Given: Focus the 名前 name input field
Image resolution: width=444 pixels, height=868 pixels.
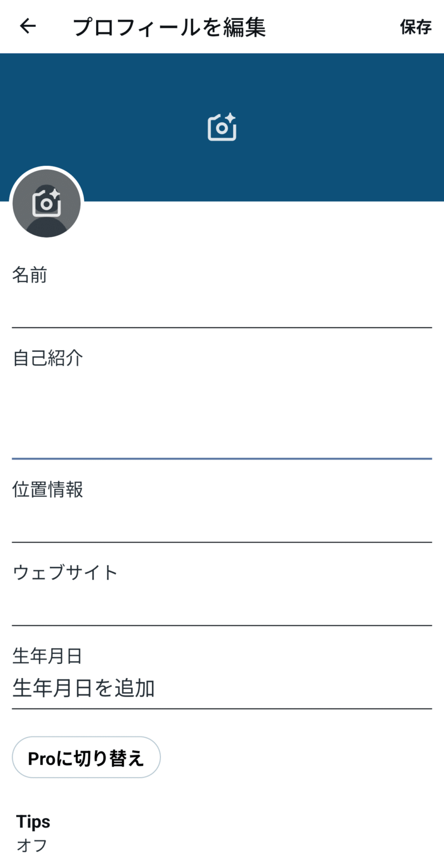Looking at the screenshot, I should pos(222,307).
